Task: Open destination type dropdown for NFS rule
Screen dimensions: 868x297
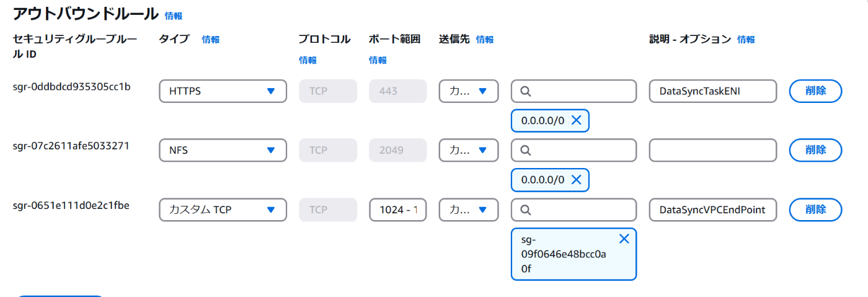Action: click(468, 150)
